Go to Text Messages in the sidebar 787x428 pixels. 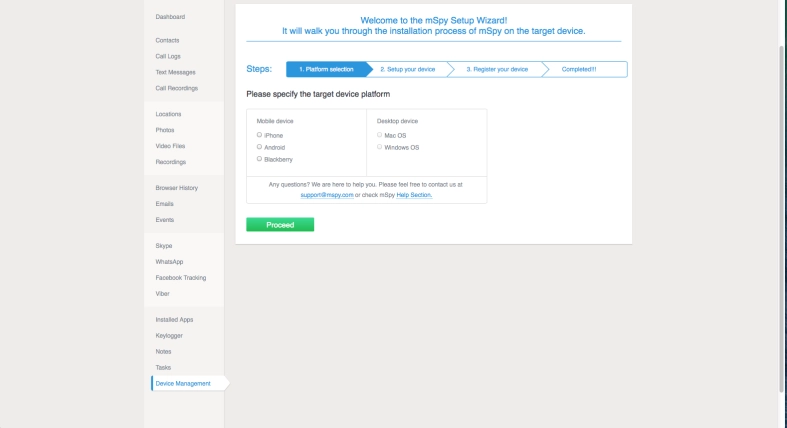click(175, 72)
